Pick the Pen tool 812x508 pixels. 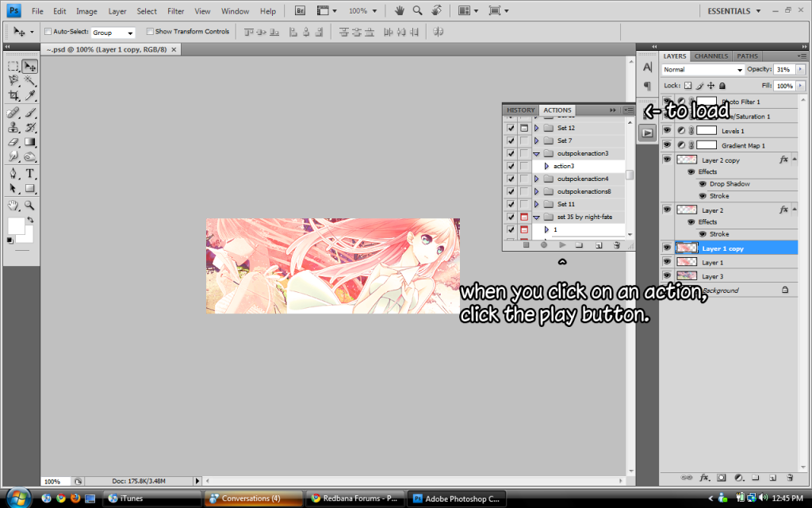(x=13, y=174)
